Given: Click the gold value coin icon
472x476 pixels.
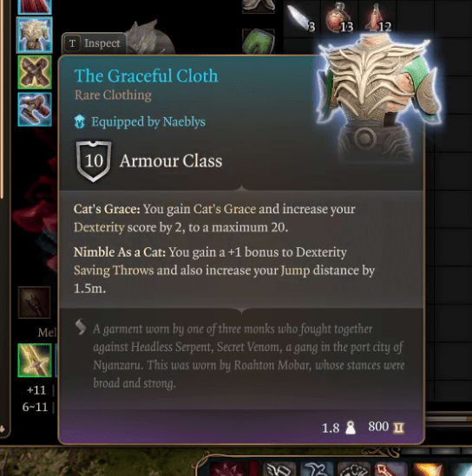Looking at the screenshot, I should coord(399,427).
